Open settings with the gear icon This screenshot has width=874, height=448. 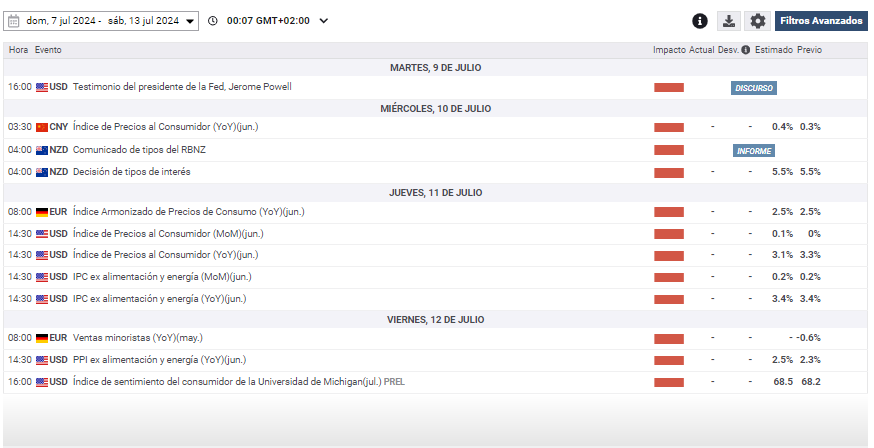click(758, 21)
